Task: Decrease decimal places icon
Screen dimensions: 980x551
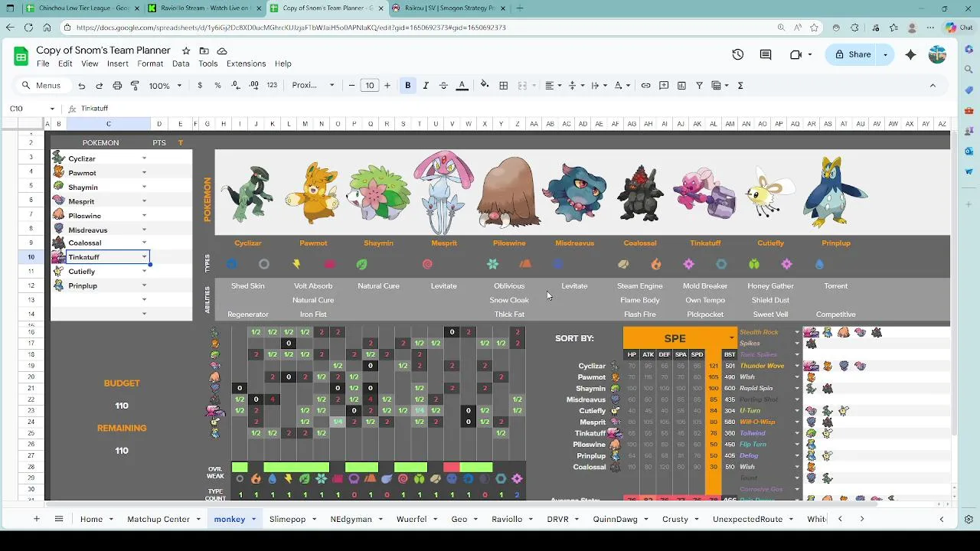Action: click(x=236, y=86)
